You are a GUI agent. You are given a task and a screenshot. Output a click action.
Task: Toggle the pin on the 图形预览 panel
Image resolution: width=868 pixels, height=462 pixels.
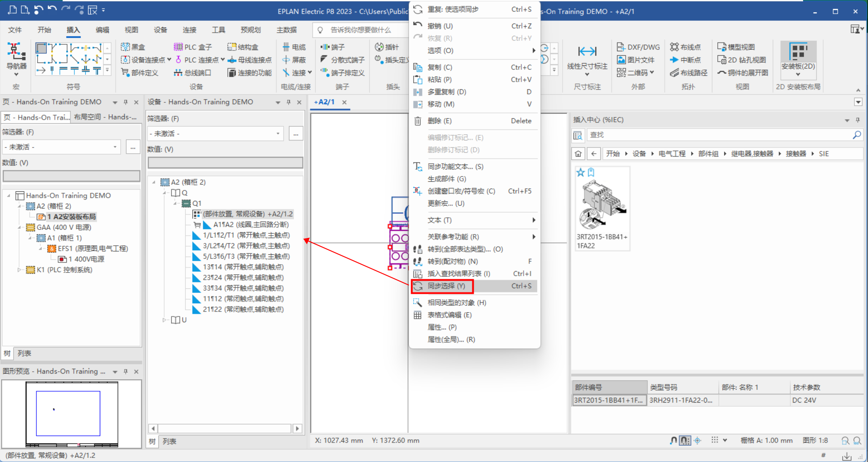coord(126,371)
